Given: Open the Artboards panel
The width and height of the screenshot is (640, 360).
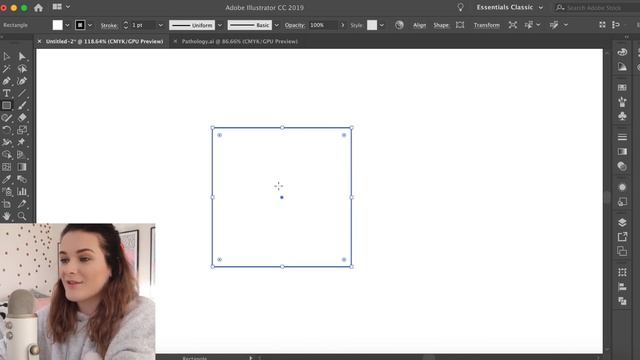Looking at the screenshot, I should [x=622, y=251].
